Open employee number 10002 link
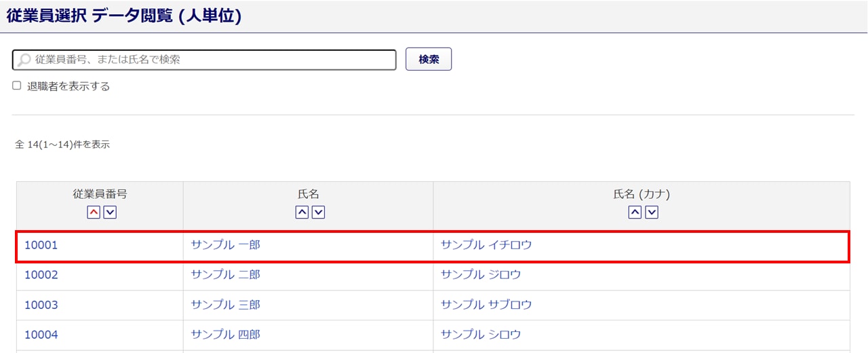Viewport: 868px width, 353px height. tap(41, 275)
